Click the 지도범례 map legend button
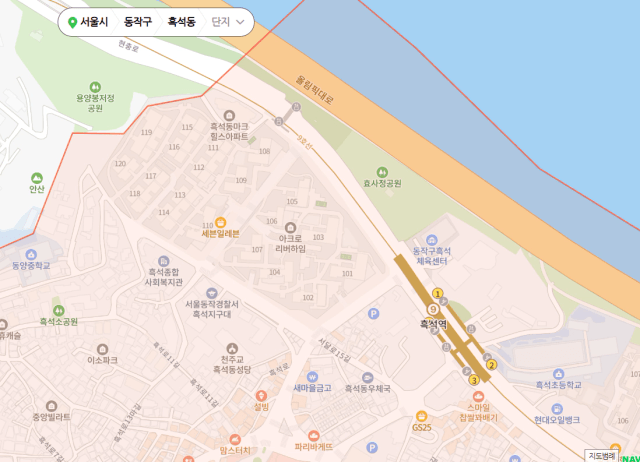 (602, 456)
